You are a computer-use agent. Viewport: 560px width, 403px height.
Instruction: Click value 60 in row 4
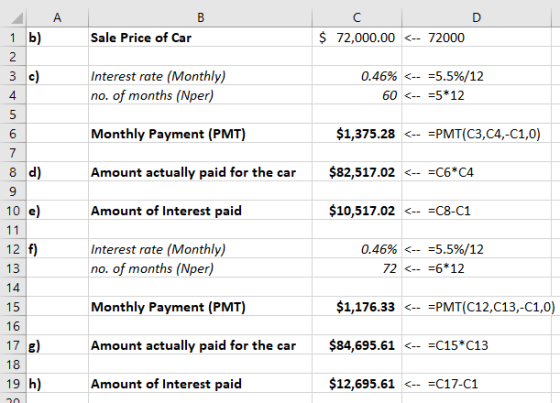click(389, 95)
